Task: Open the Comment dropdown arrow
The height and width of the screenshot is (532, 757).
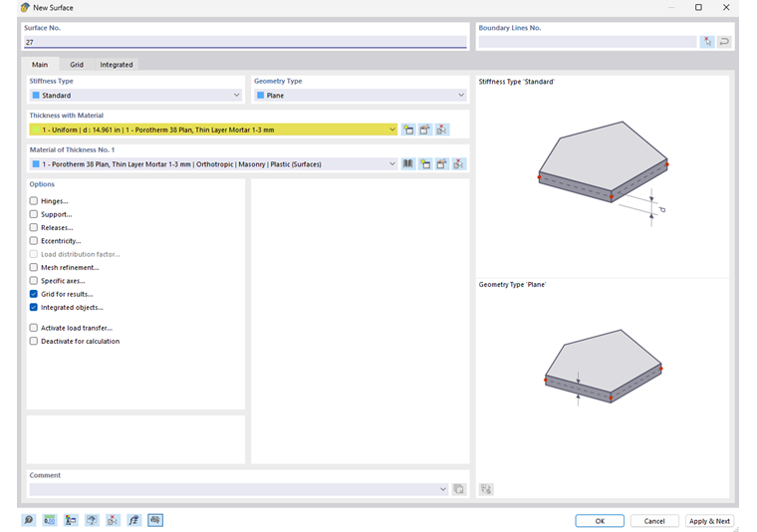Action: pos(443,489)
